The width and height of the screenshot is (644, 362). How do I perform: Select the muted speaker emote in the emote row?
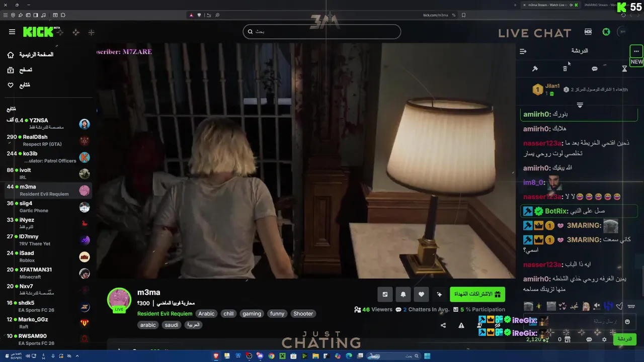pyautogui.click(x=597, y=306)
